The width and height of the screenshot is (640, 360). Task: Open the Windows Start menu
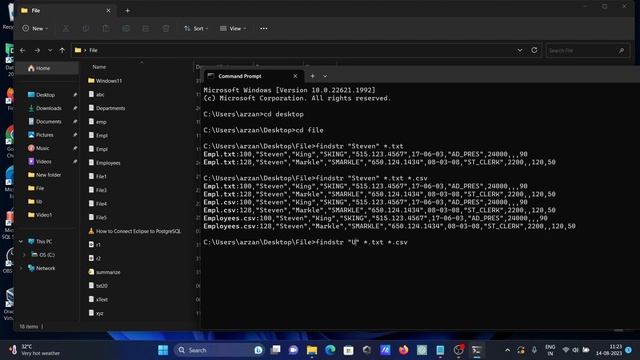click(163, 350)
